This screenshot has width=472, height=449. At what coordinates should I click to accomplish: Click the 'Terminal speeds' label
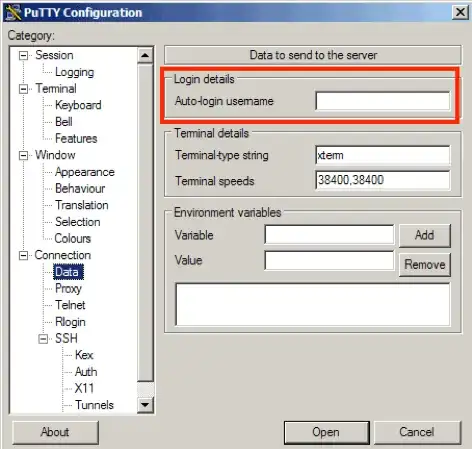(215, 181)
